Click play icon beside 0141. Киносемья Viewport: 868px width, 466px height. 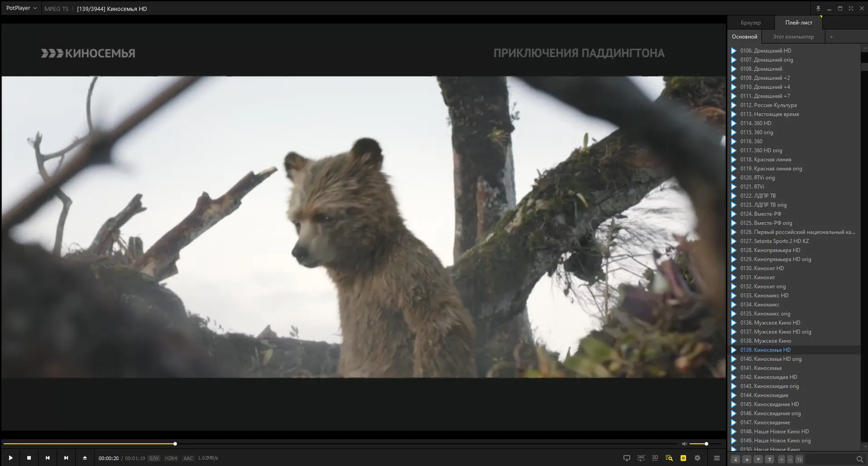(x=734, y=368)
